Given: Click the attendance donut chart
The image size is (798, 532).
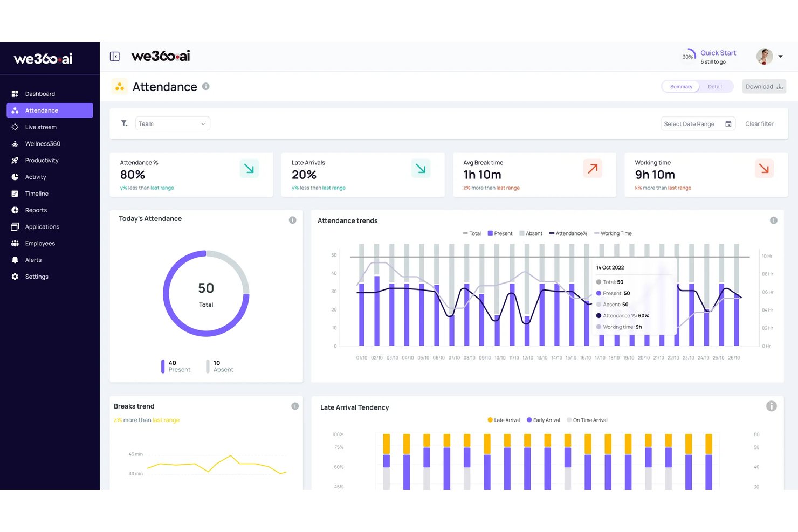Looking at the screenshot, I should pos(206,294).
